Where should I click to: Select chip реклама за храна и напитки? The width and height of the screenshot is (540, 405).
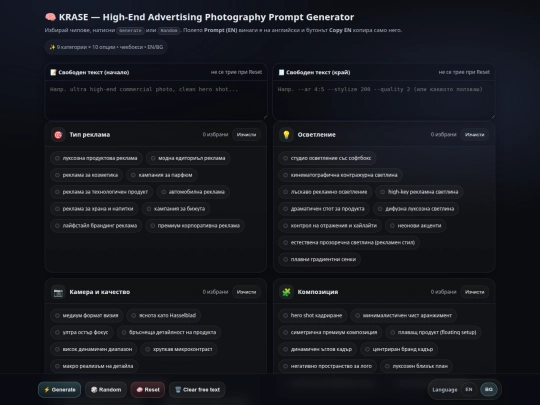click(94, 209)
